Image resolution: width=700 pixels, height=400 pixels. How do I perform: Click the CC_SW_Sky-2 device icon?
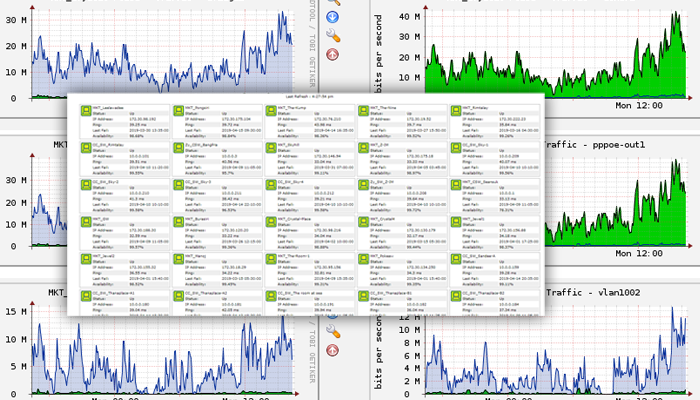[x=86, y=185]
